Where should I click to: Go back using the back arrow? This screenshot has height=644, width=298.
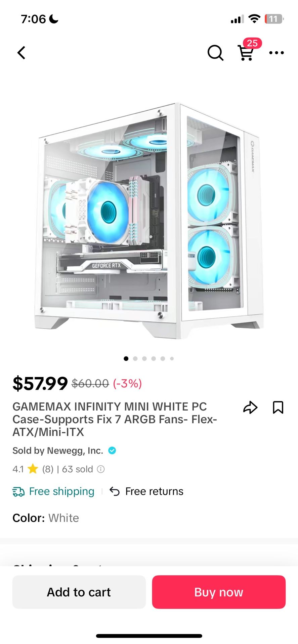click(22, 53)
